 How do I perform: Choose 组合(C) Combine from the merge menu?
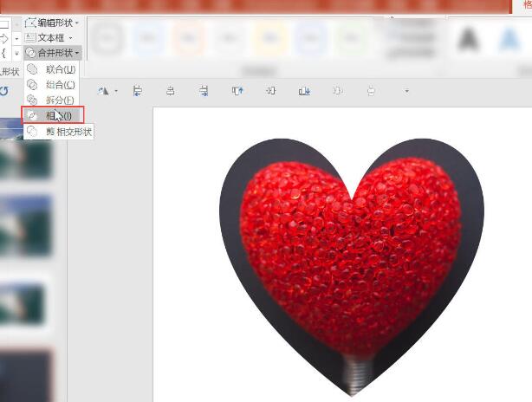(x=52, y=85)
